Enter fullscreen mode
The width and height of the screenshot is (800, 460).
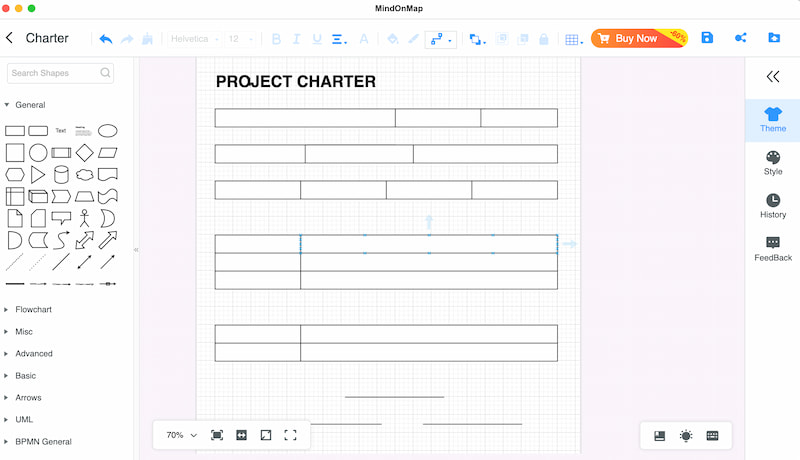point(290,435)
